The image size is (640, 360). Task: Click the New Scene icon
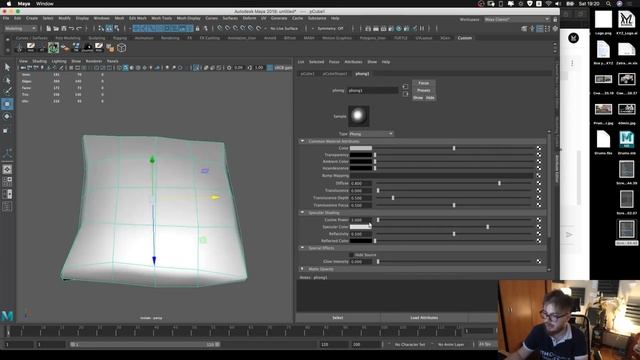[48, 29]
